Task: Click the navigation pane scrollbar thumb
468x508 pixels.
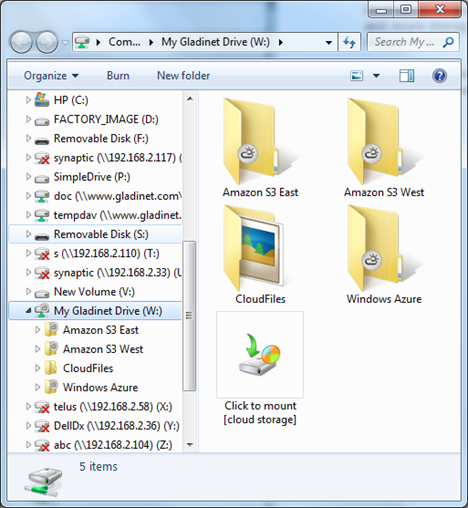Action: (x=189, y=315)
